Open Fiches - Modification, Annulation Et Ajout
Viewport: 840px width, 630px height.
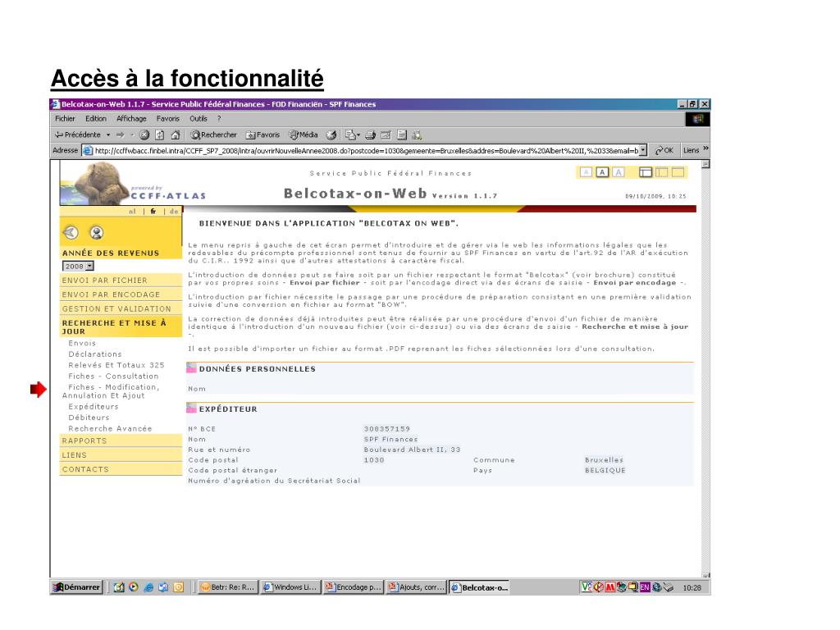[x=111, y=391]
